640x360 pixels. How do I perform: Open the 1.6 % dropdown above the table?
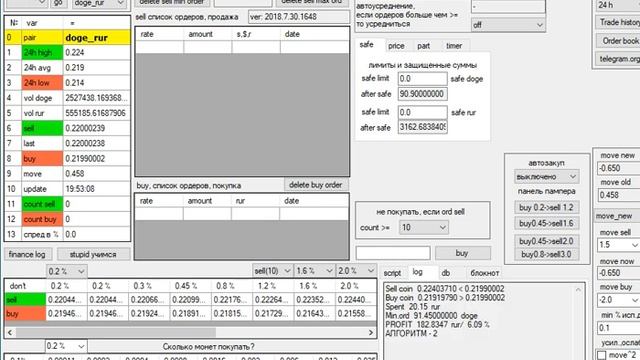coord(314,271)
